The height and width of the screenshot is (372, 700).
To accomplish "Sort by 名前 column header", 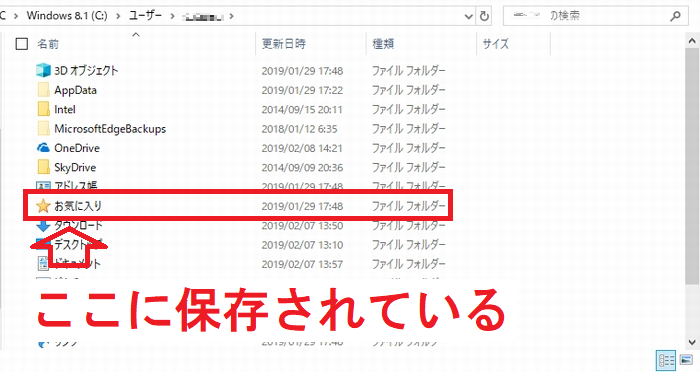I will (x=48, y=44).
